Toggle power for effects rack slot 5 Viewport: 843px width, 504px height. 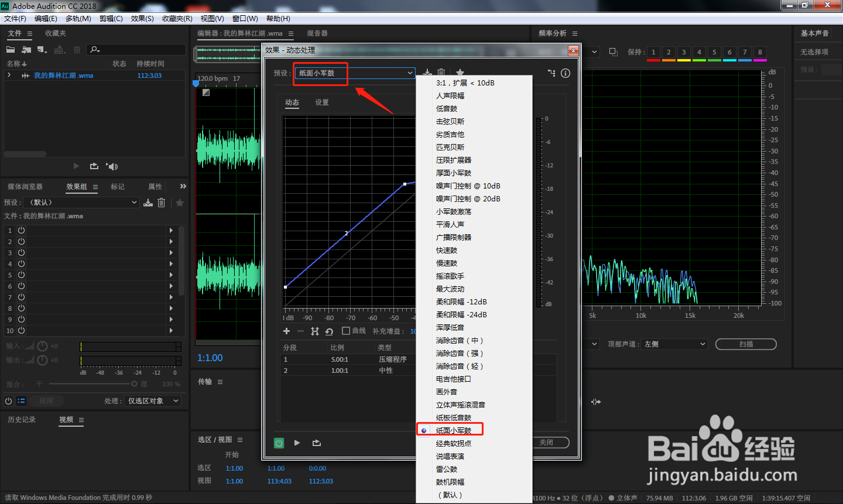22,275
